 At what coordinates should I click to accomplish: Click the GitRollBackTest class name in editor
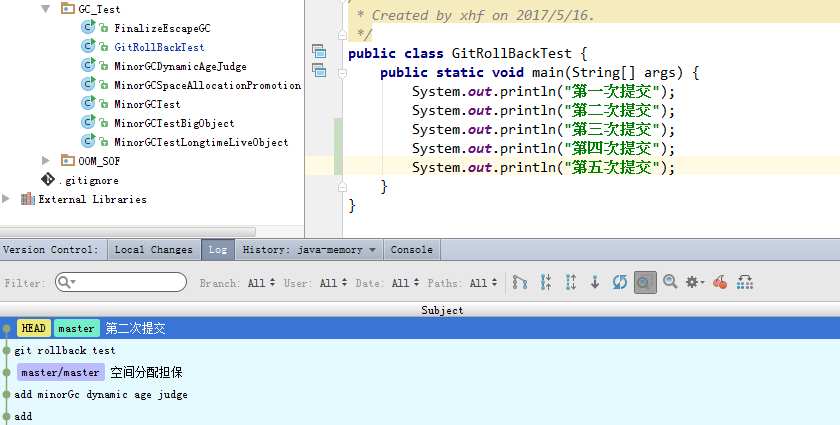click(x=511, y=54)
